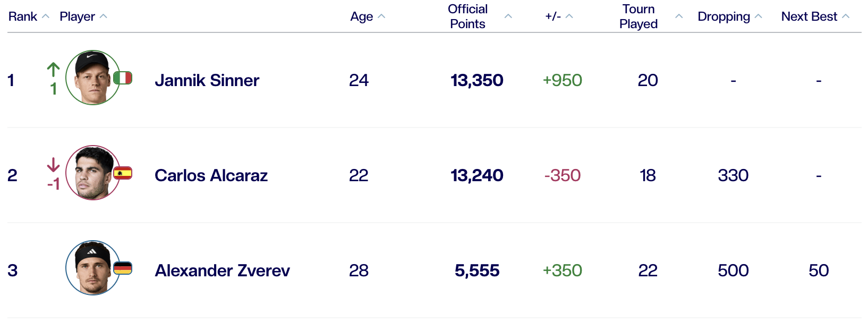Click the red rank-down arrow for Alcaraz

click(x=53, y=165)
